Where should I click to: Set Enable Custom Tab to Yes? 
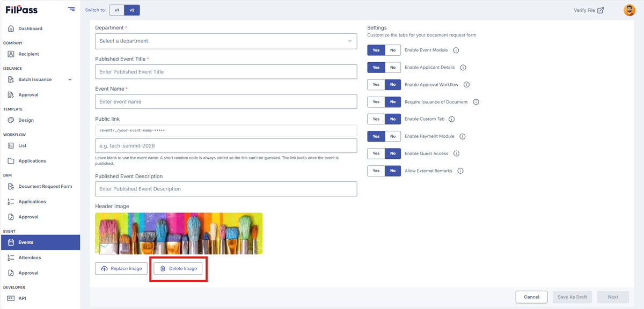pyautogui.click(x=376, y=119)
